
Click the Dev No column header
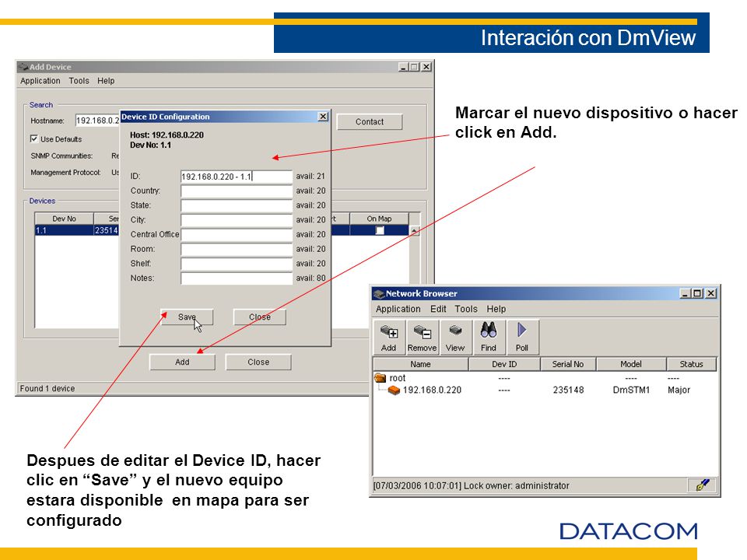(65, 219)
